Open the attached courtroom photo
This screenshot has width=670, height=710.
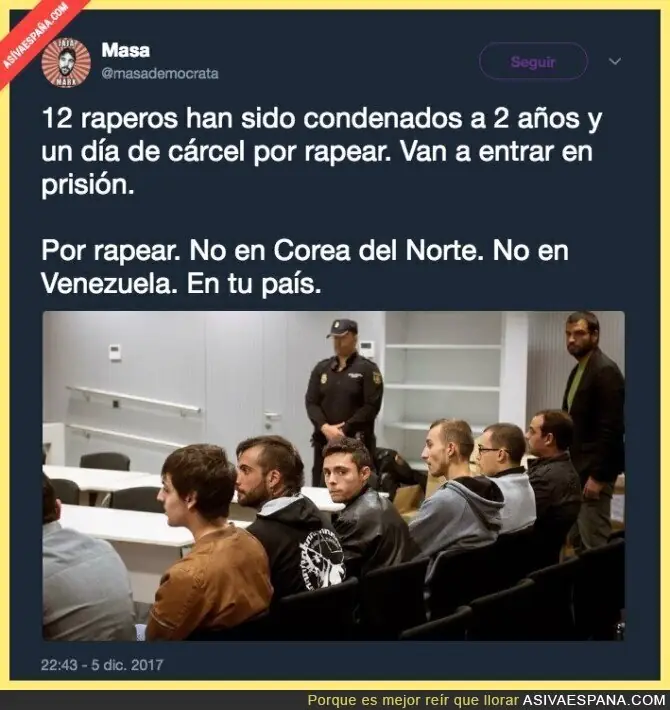pyautogui.click(x=334, y=475)
